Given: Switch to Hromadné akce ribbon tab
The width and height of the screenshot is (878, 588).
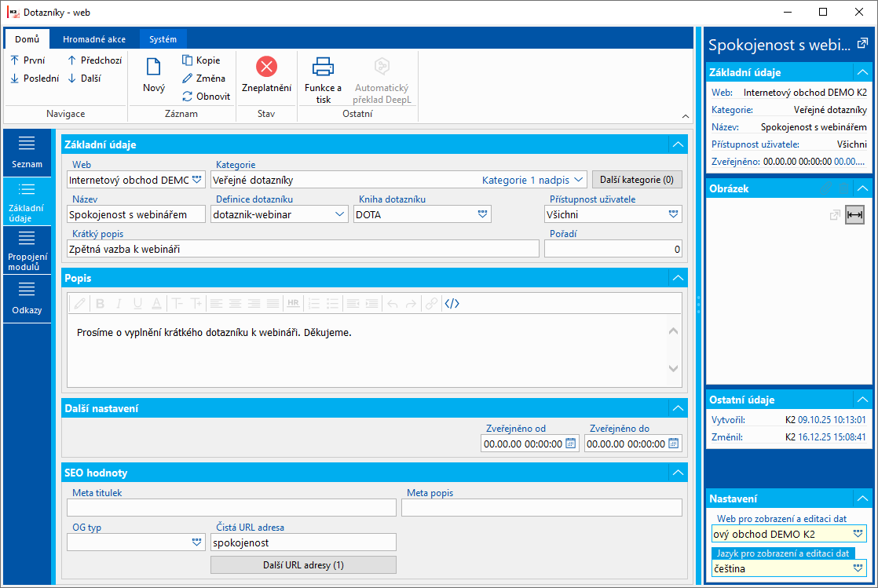Looking at the screenshot, I should 94,39.
